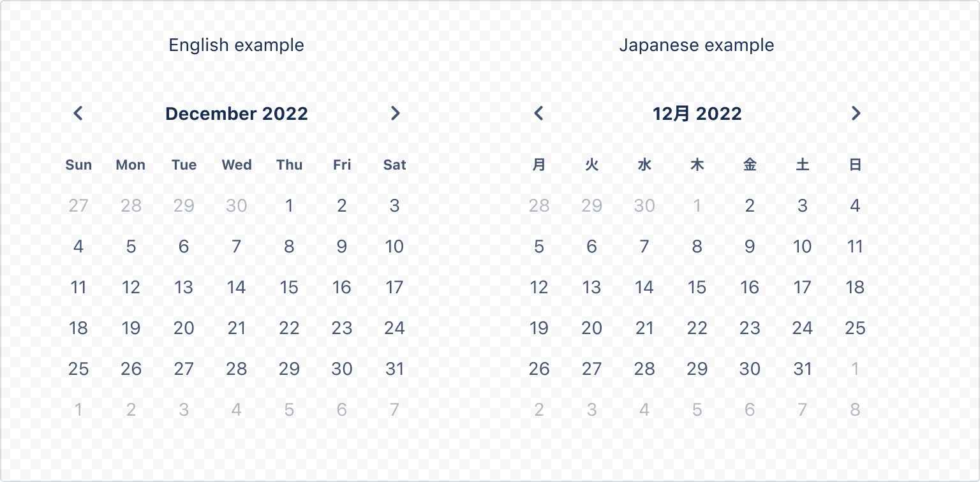Open the December 2022 month label
980x482 pixels.
tap(237, 113)
